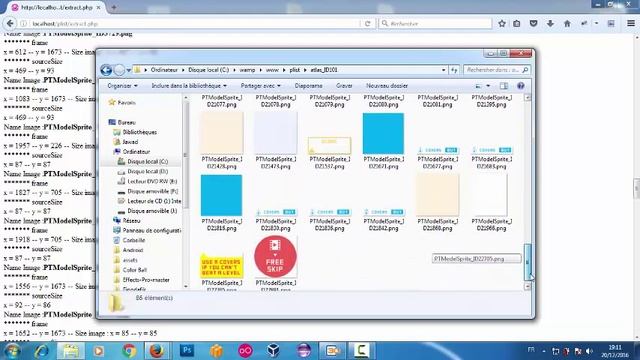Click navigation pane scroll down arrow
This screenshot has width=640, height=360.
[x=186, y=286]
